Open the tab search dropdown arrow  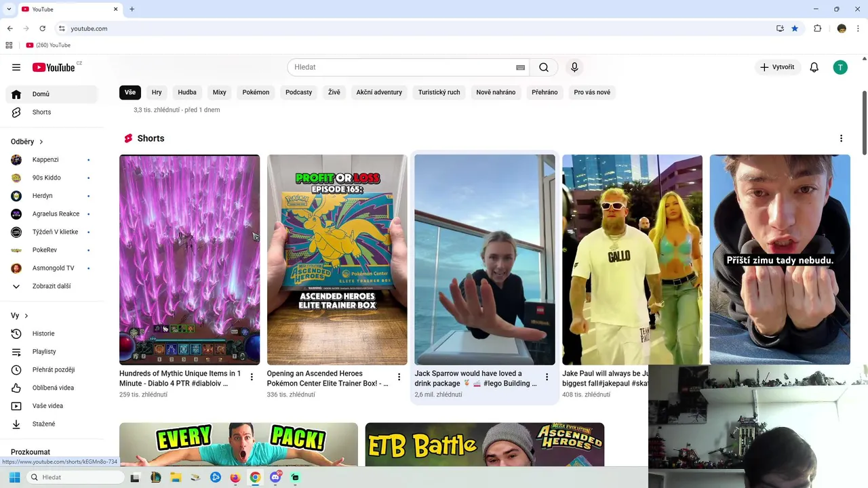[x=9, y=9]
